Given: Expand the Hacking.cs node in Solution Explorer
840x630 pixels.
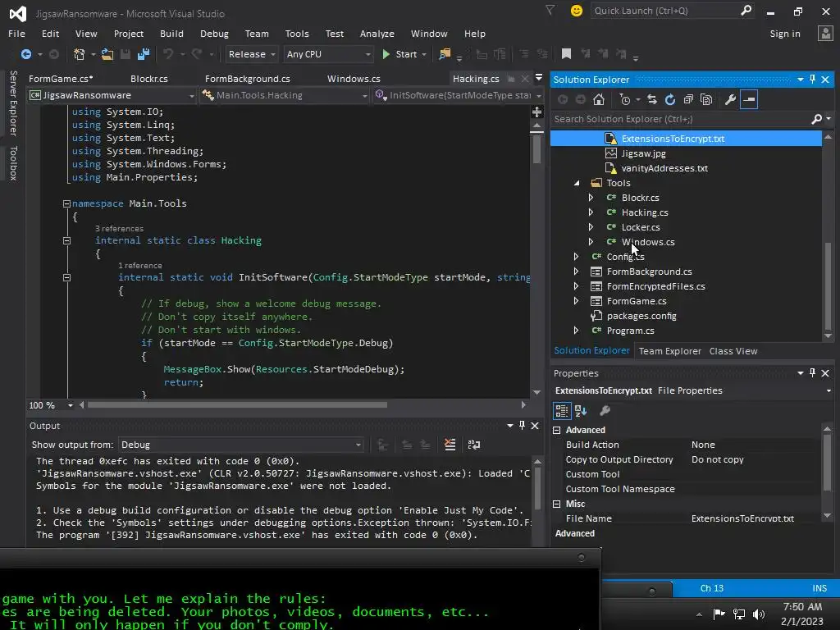Looking at the screenshot, I should (x=591, y=212).
